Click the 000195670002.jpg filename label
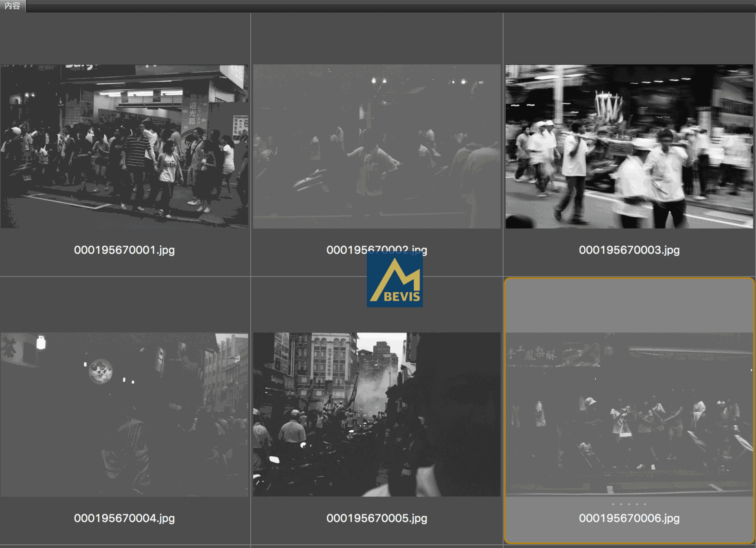 (377, 250)
